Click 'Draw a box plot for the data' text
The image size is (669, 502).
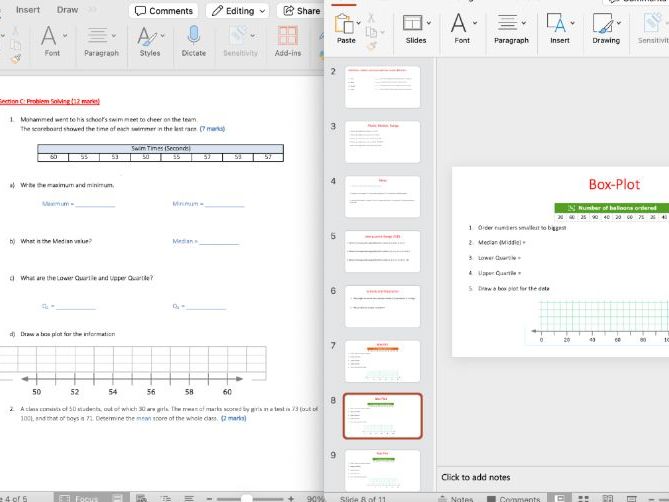[x=514, y=289]
